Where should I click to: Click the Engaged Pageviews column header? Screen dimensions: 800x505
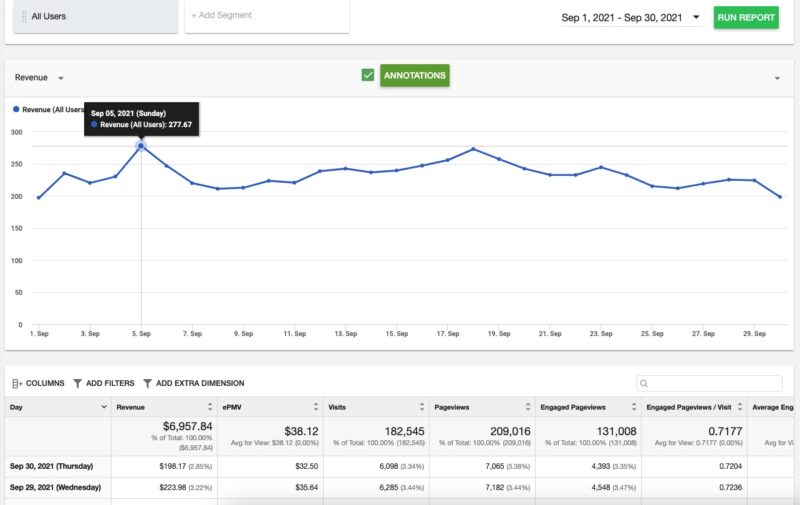click(582, 407)
